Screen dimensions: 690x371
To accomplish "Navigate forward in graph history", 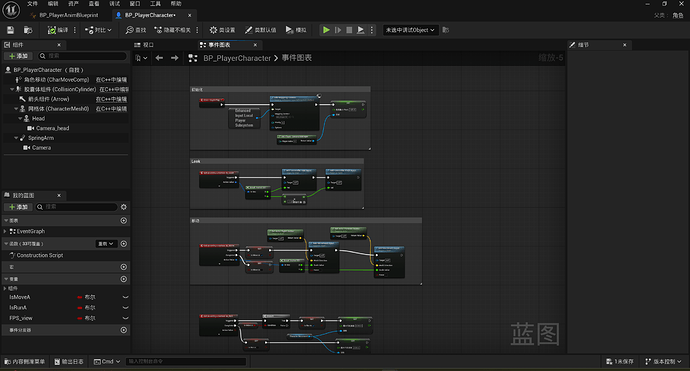I will point(175,58).
